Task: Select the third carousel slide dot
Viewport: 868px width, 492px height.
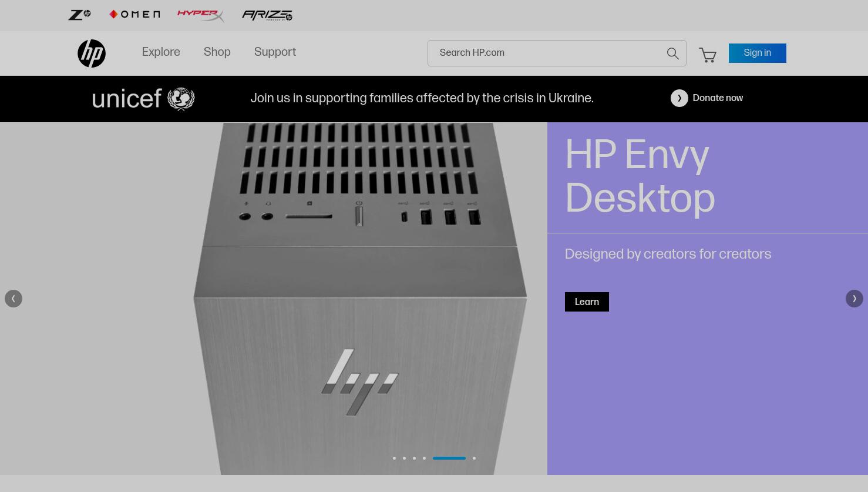Action: coord(414,458)
